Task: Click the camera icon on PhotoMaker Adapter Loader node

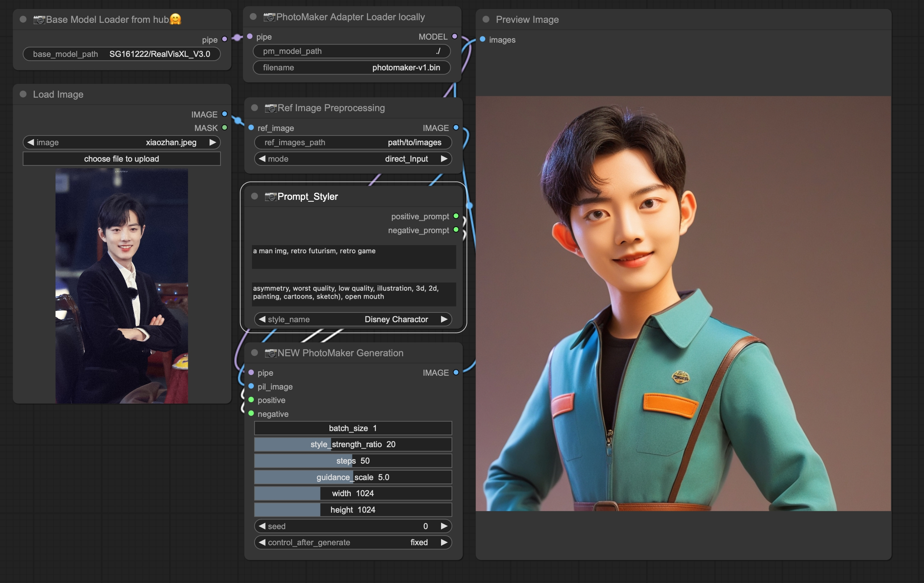Action: pyautogui.click(x=270, y=17)
